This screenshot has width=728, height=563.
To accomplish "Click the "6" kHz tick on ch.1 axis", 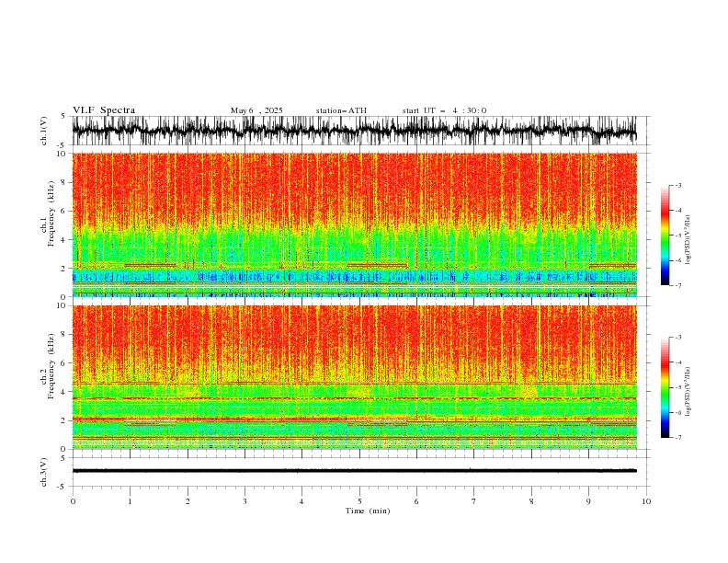I will click(63, 211).
